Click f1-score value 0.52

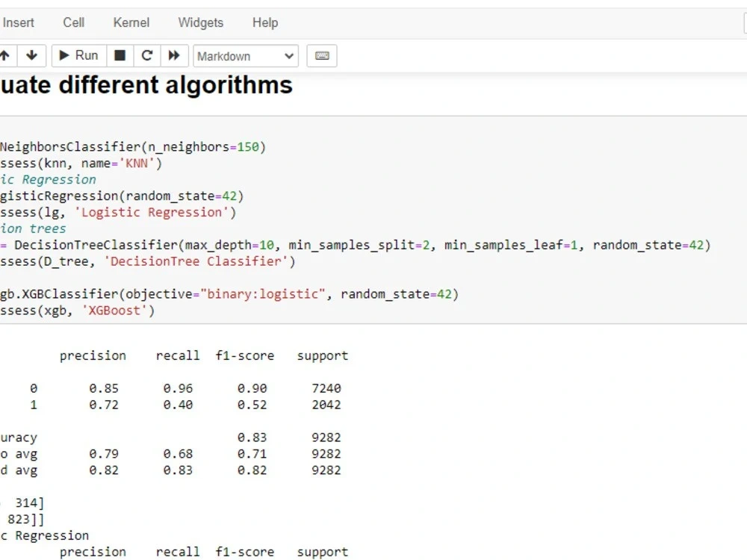pyautogui.click(x=252, y=405)
